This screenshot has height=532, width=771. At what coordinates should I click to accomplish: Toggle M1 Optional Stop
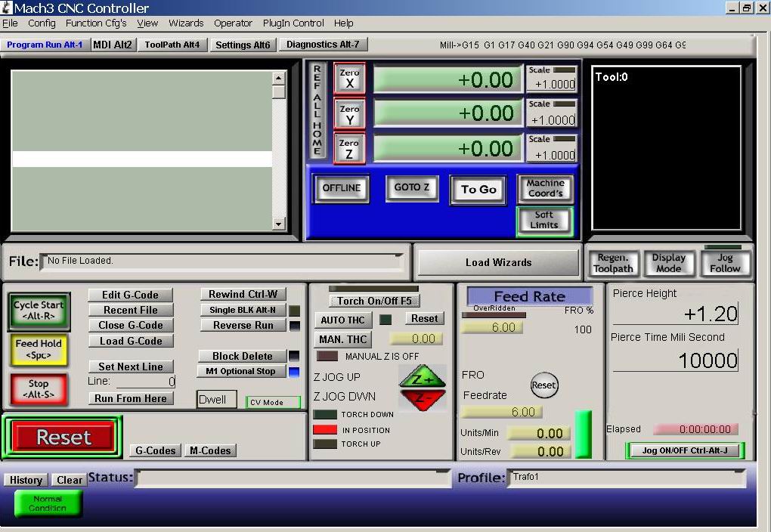[241, 371]
